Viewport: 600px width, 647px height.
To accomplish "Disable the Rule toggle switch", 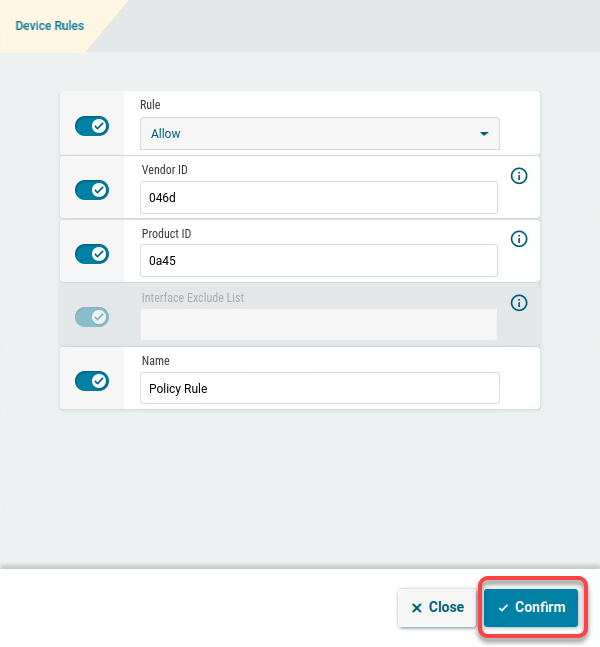I will [x=92, y=126].
